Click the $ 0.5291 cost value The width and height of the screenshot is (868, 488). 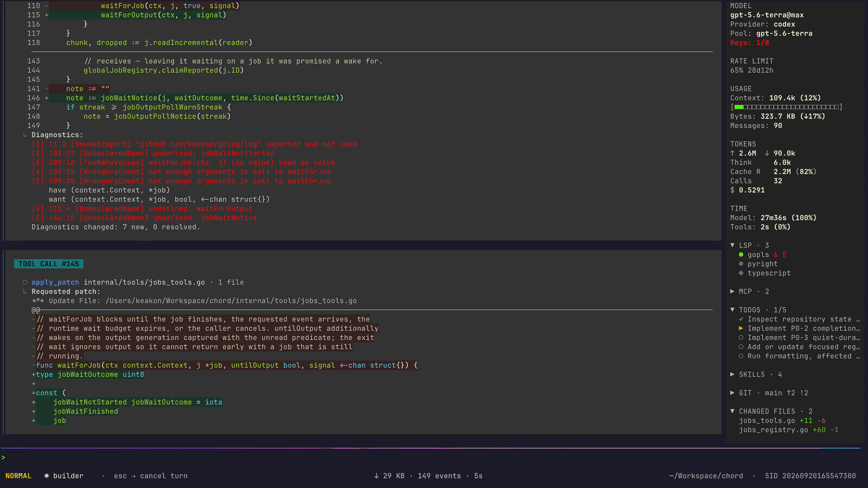point(747,190)
